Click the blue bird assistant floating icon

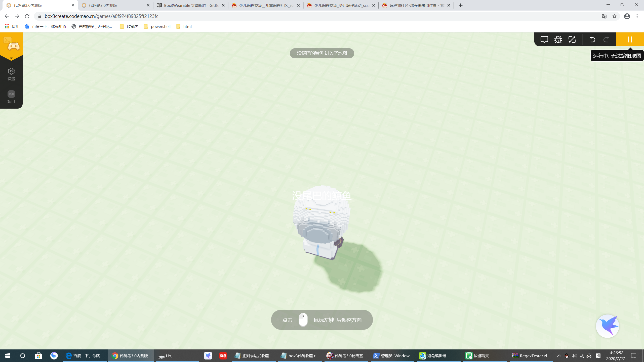607,326
